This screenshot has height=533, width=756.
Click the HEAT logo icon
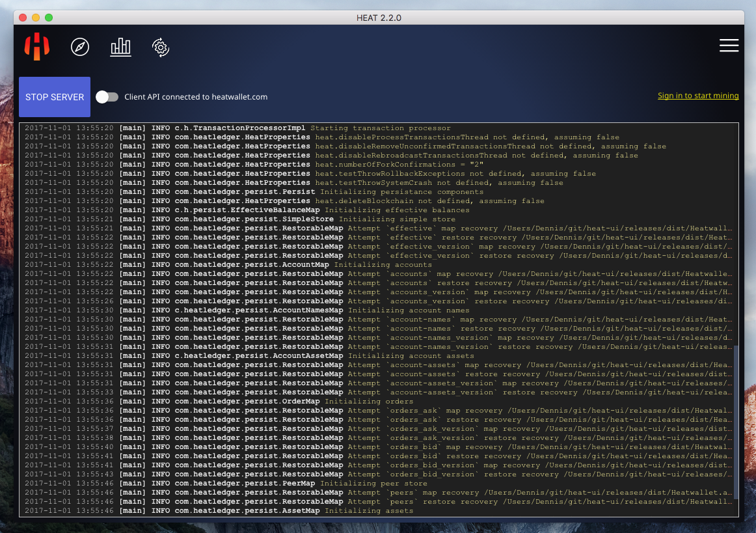click(37, 46)
